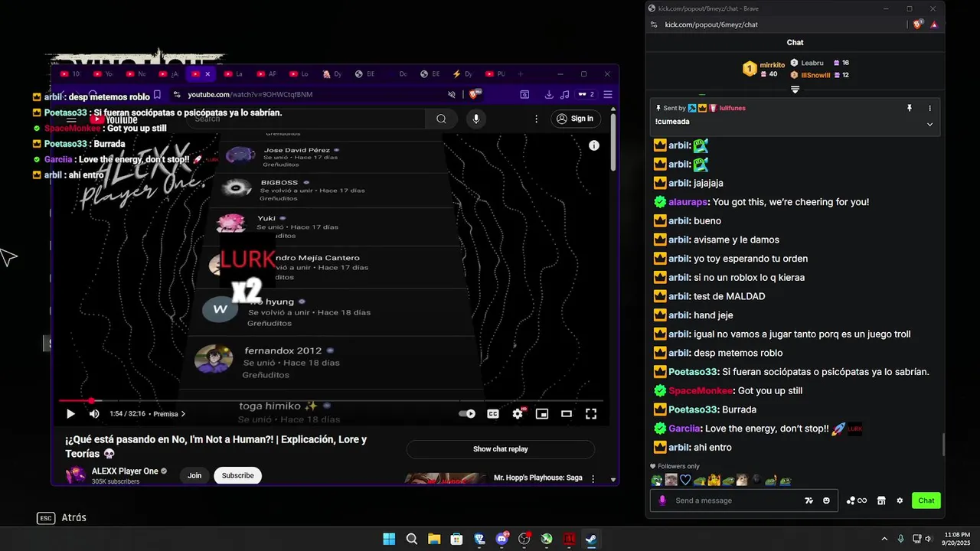The height and width of the screenshot is (551, 980).
Task: Click the green Chat send button
Action: (926, 500)
